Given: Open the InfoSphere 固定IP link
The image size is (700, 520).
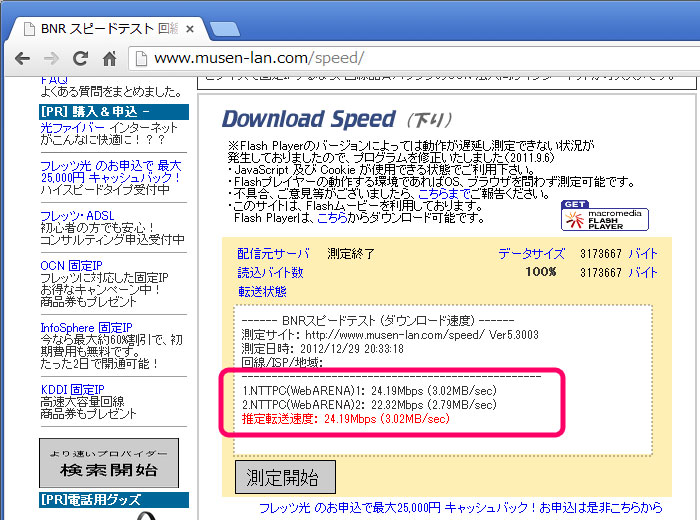Looking at the screenshot, I should click(x=86, y=328).
